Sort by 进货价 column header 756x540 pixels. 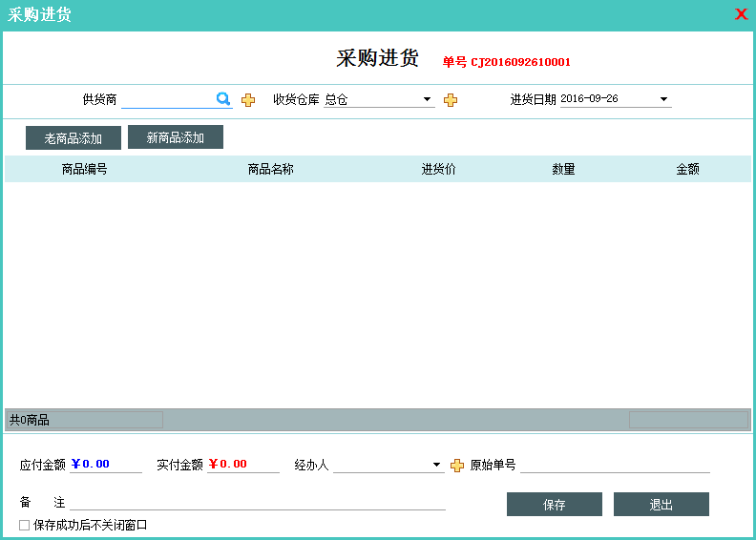coord(439,169)
